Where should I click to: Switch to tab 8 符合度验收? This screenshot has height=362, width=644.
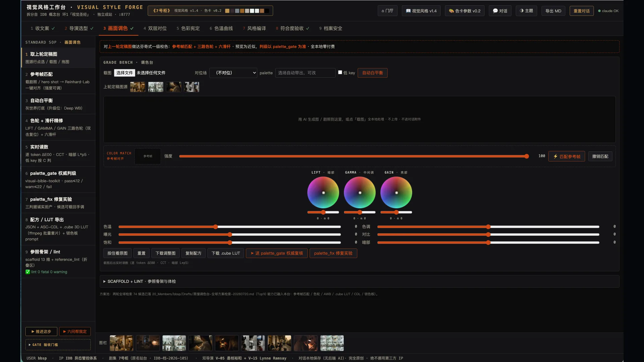coord(292,28)
